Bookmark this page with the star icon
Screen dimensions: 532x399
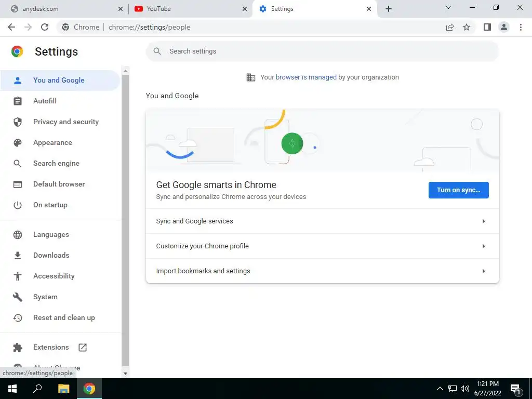click(467, 27)
